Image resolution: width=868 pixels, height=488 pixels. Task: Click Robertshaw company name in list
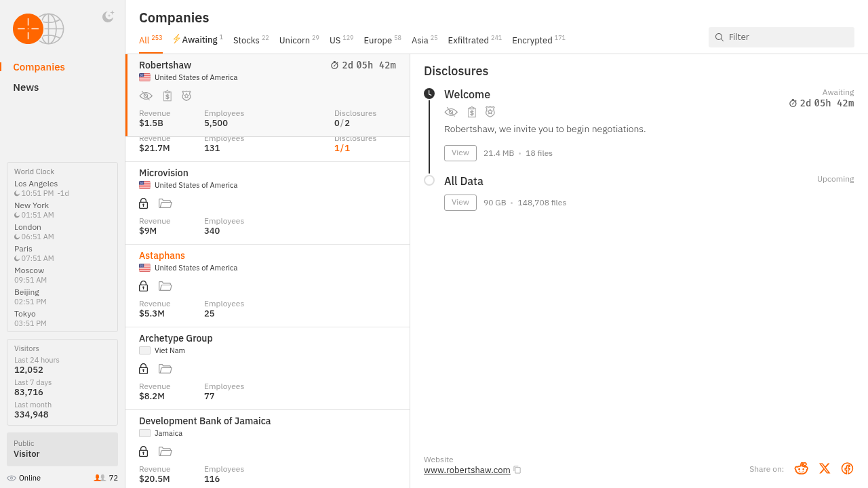(165, 65)
